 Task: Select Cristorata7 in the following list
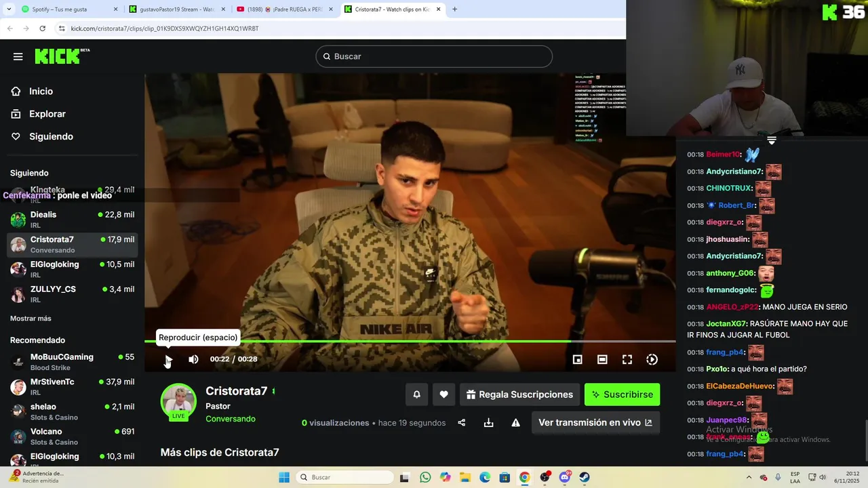[72, 245]
